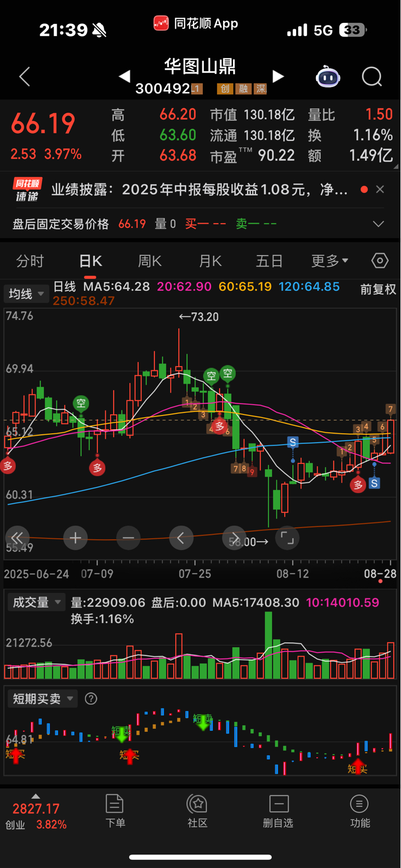
Task: Tap the 73.20 high price annotation
Action: tap(199, 317)
